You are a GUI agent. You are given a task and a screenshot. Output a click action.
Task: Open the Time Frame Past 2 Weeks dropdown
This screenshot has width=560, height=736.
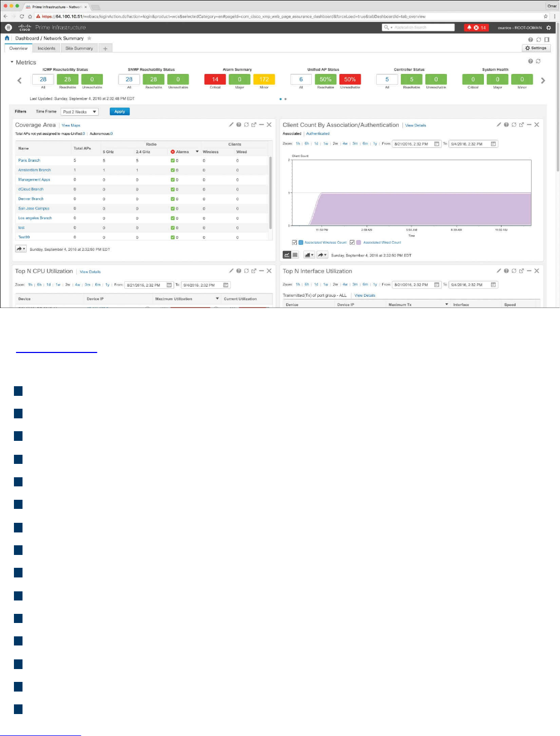(x=79, y=111)
